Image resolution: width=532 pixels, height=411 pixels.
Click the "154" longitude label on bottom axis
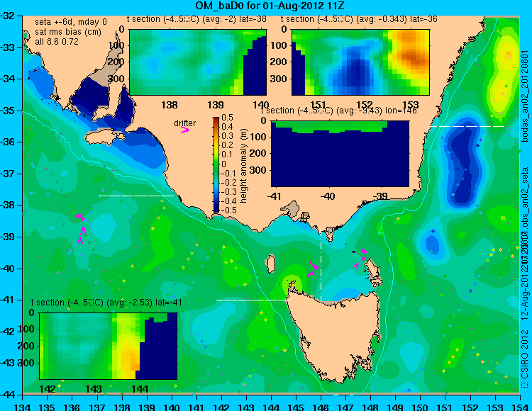coord(519,407)
